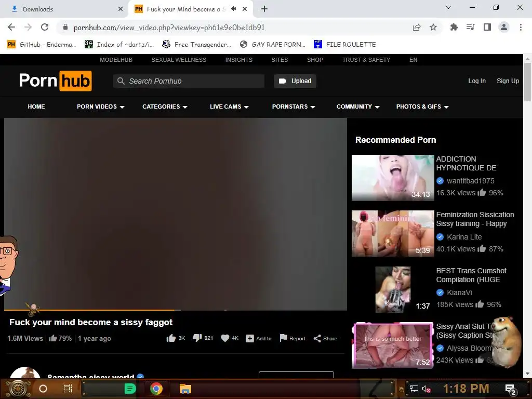This screenshot has width=532, height=399.
Task: Click the browser forward arrow
Action: (x=28, y=27)
